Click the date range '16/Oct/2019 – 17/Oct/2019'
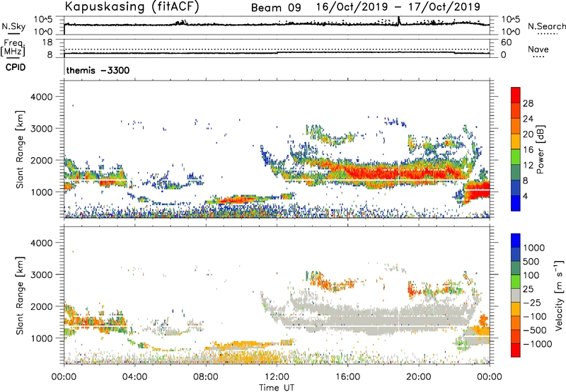 pos(398,7)
